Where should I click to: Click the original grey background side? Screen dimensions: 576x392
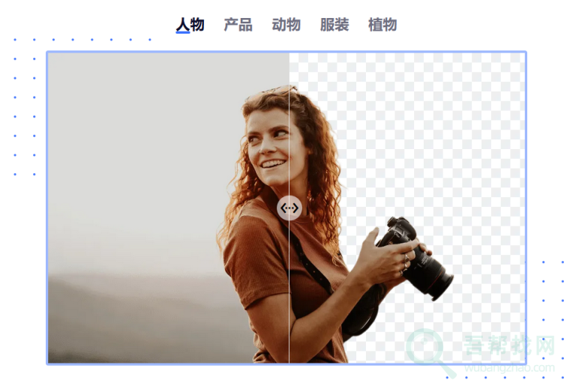point(135,150)
